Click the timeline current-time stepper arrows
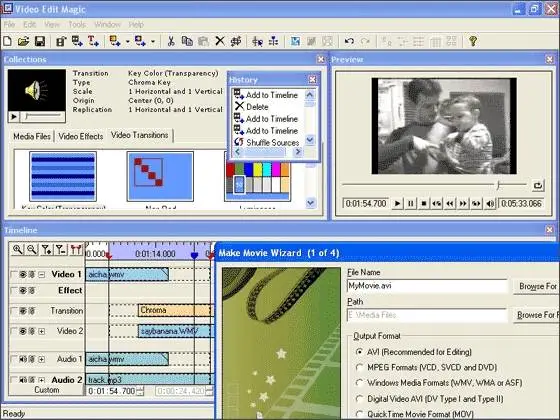Screen dimensions: 560x420 pos(140,391)
